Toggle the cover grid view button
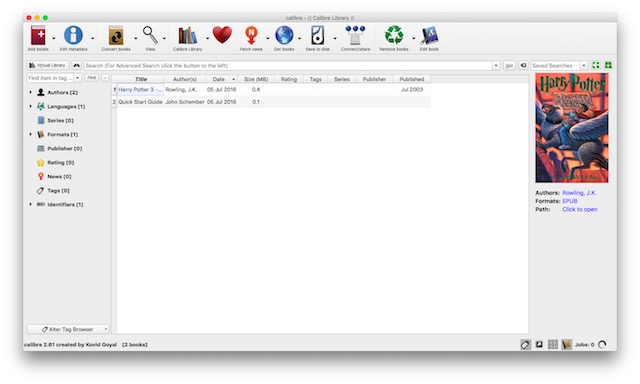640x384 pixels. (553, 344)
